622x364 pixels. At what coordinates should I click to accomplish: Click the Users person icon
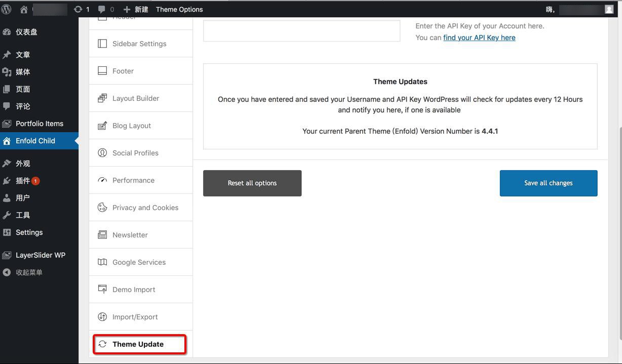[7, 198]
